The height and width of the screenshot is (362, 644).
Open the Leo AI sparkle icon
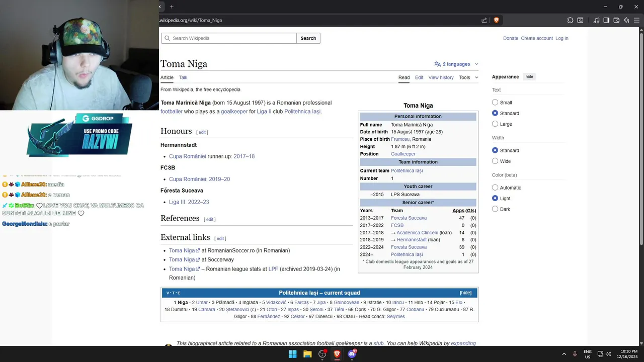click(626, 20)
